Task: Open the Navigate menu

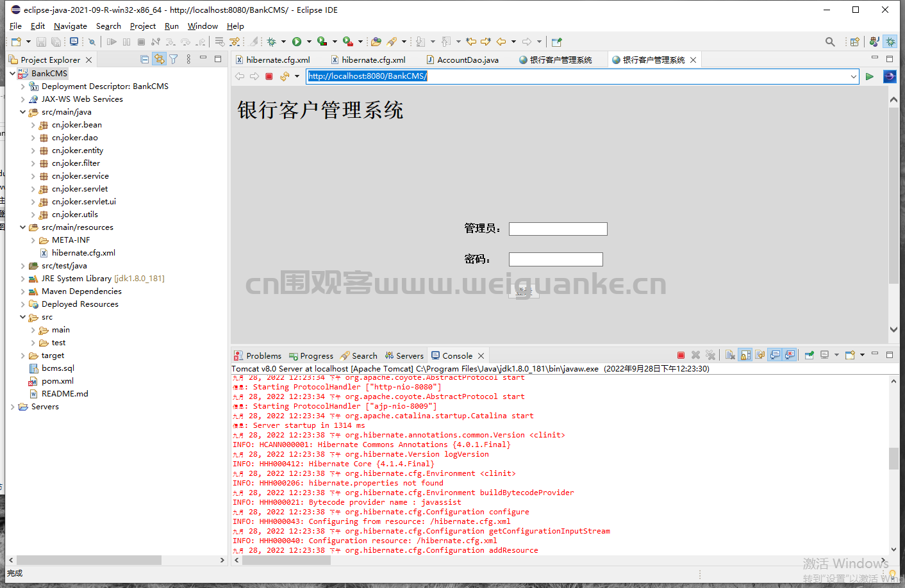Action: click(x=71, y=26)
